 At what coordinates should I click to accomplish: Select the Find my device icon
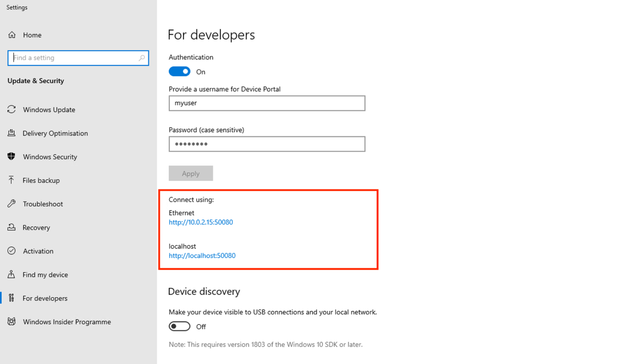pyautogui.click(x=12, y=274)
